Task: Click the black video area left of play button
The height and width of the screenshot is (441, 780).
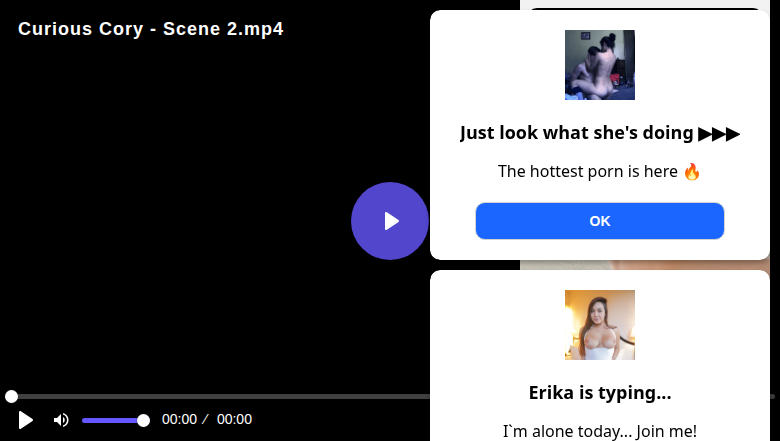Action: coord(180,220)
